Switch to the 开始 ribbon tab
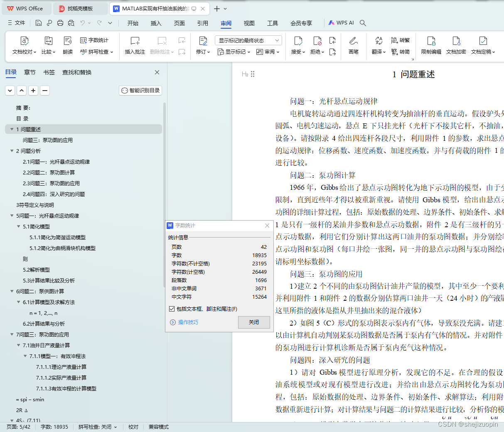The height and width of the screenshot is (432, 504). (133, 23)
